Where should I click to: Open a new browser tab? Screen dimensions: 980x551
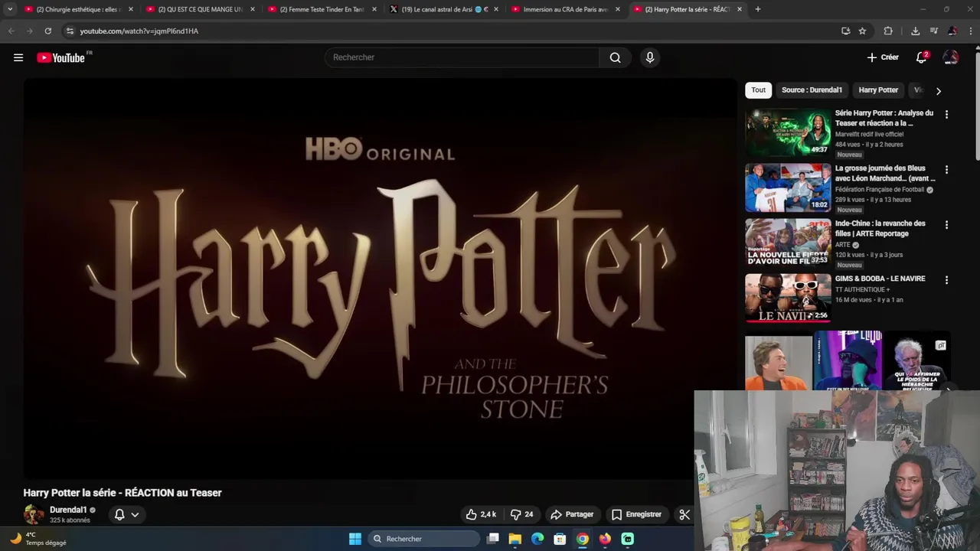(x=758, y=9)
